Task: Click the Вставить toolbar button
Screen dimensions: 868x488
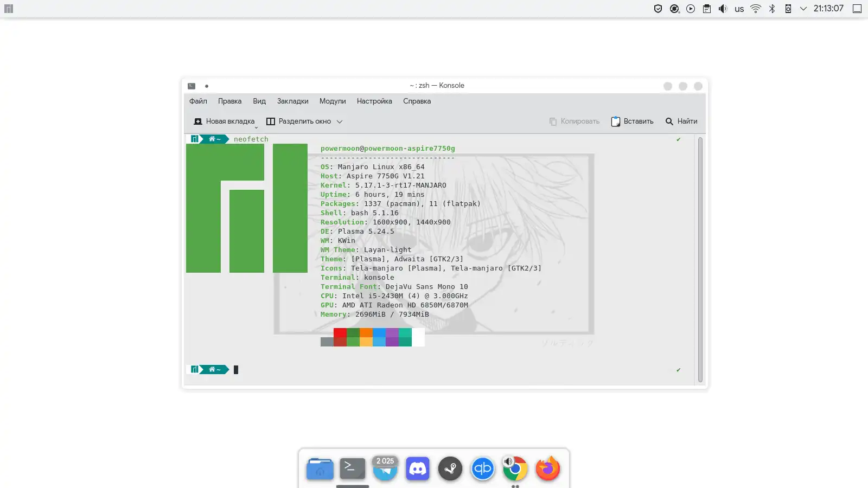Action: tap(632, 121)
